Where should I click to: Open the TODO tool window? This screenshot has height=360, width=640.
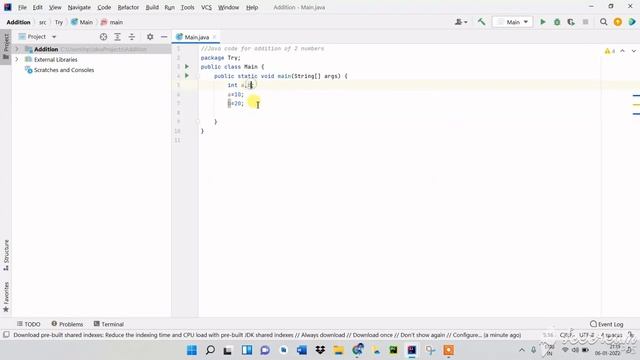point(29,324)
